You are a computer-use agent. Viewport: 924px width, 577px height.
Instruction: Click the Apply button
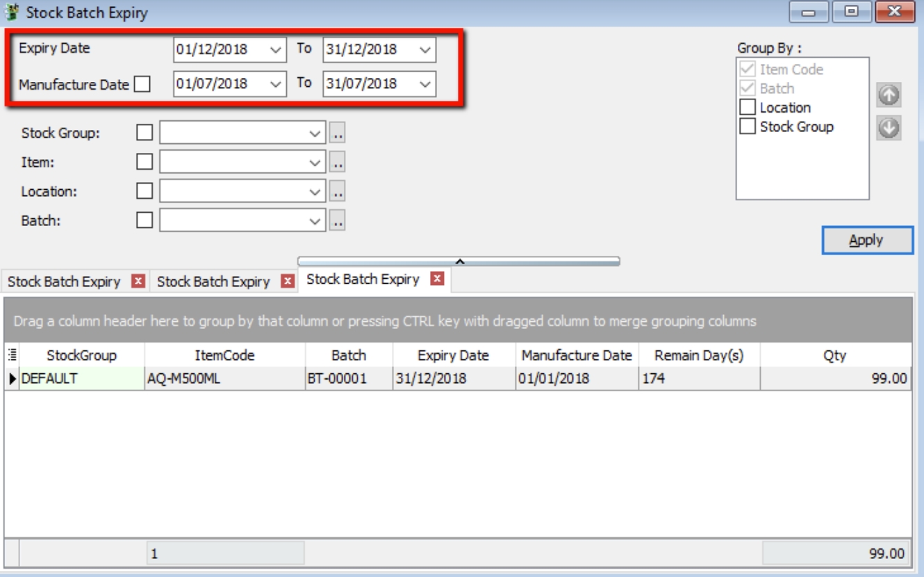(x=868, y=239)
